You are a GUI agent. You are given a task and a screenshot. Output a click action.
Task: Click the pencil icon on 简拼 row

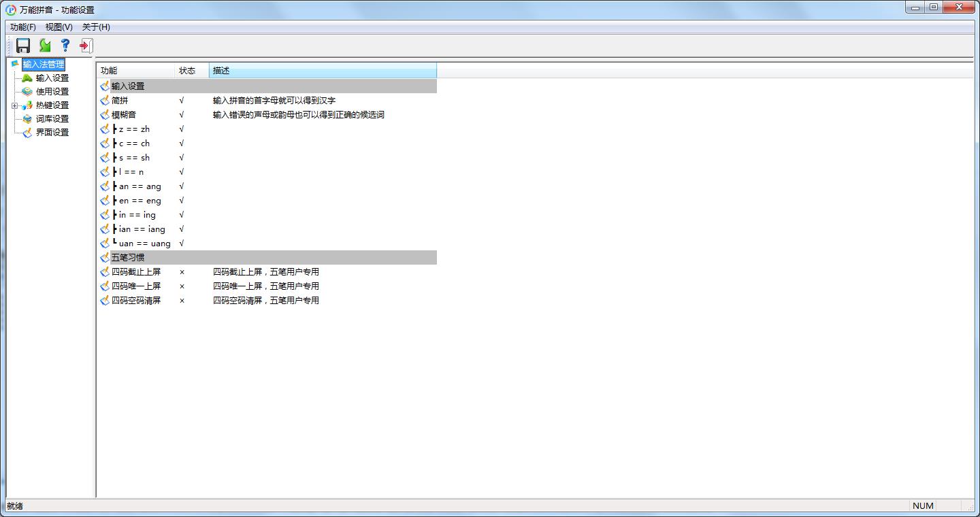tap(105, 100)
